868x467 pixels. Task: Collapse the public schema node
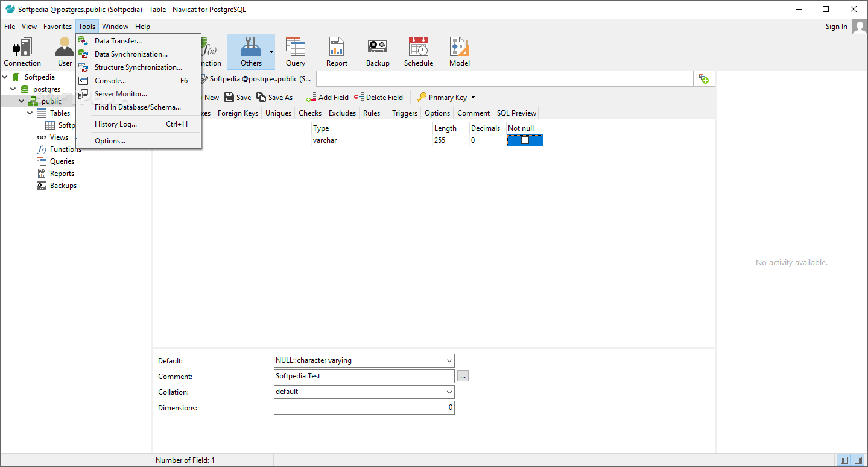(22, 101)
